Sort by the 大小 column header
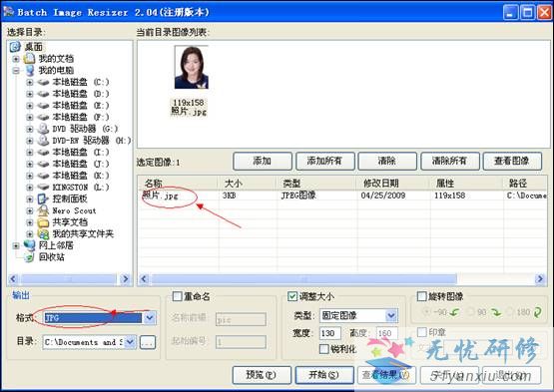 coord(247,183)
